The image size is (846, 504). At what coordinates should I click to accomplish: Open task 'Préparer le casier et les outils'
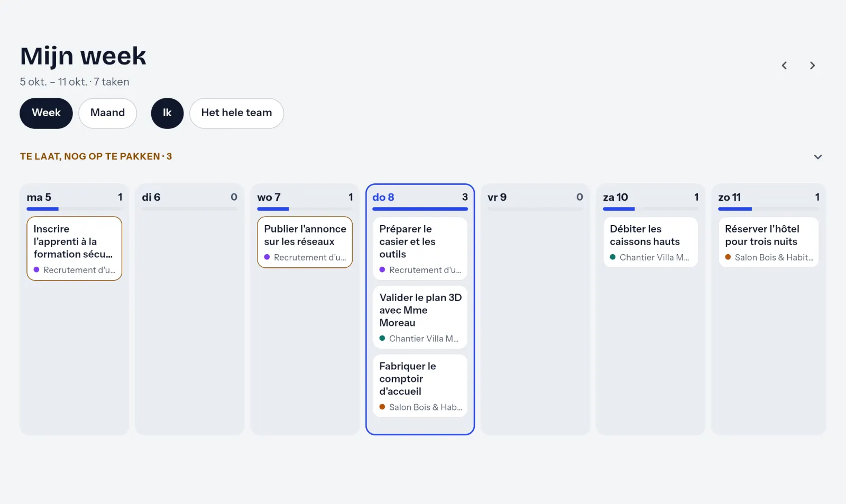[x=420, y=248]
